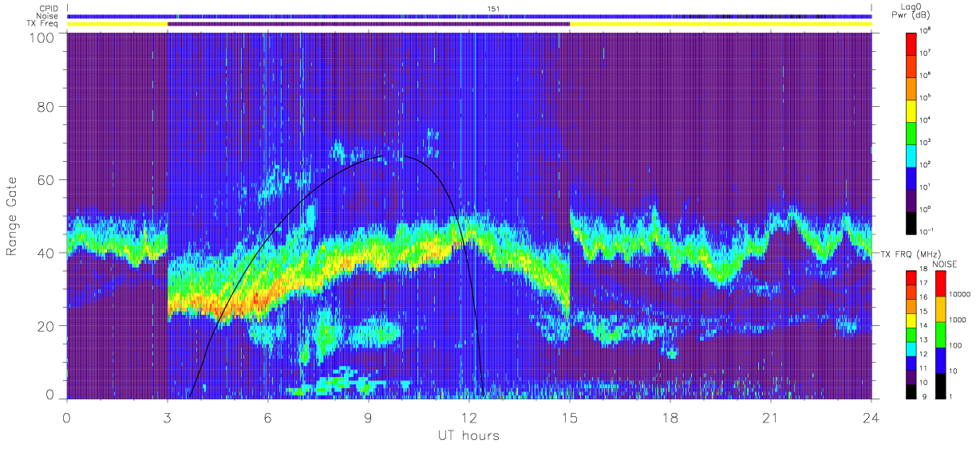Click the x-axis tick label 18

click(670, 416)
